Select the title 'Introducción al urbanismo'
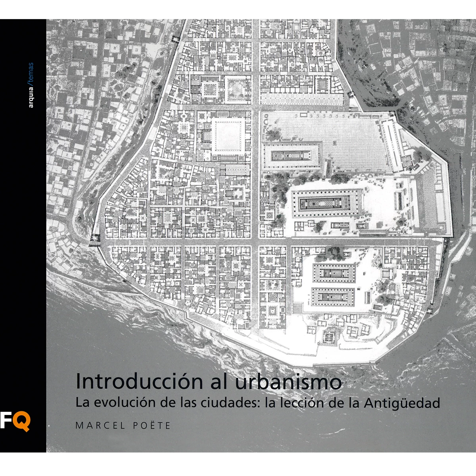The height and width of the screenshot is (476, 476). coord(209,382)
